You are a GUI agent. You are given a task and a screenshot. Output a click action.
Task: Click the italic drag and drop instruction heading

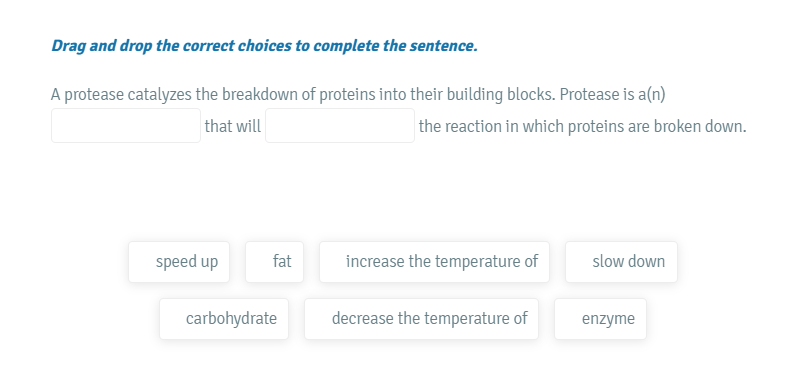(x=264, y=46)
